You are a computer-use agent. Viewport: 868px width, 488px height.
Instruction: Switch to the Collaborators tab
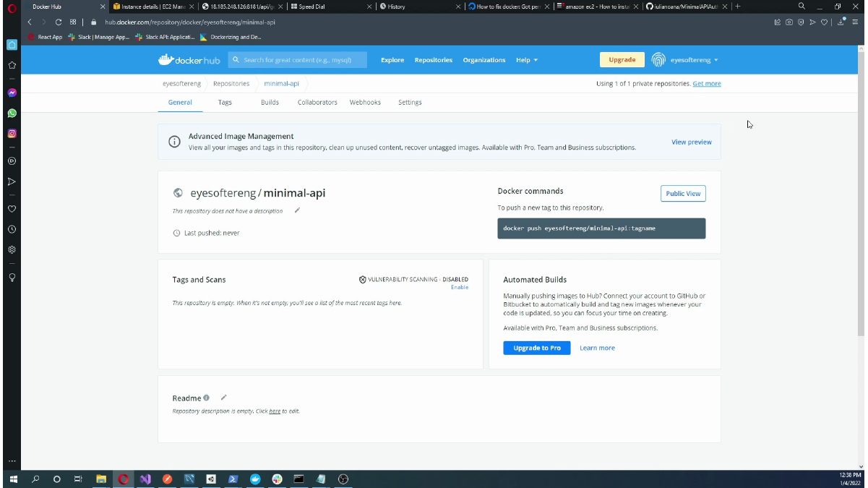click(x=317, y=103)
